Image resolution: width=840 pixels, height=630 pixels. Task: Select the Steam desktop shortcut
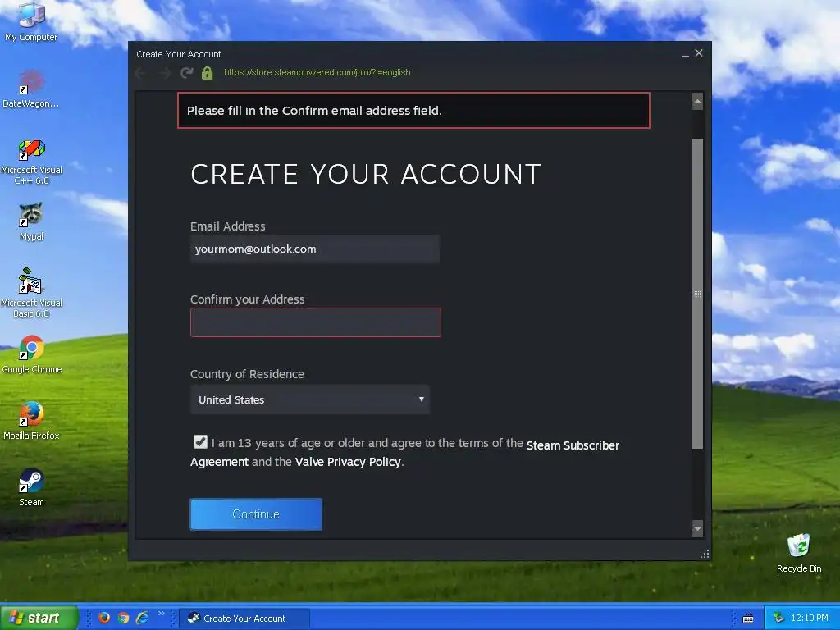pyautogui.click(x=31, y=487)
